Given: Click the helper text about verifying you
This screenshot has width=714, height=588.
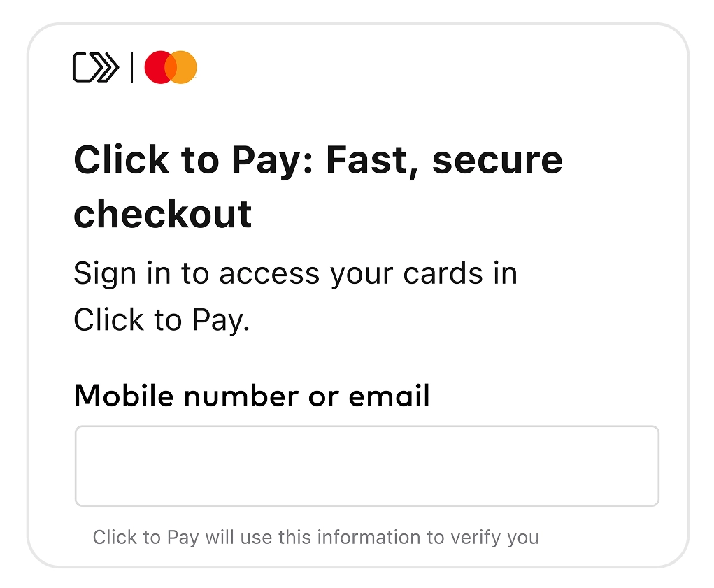Looking at the screenshot, I should 315,538.
